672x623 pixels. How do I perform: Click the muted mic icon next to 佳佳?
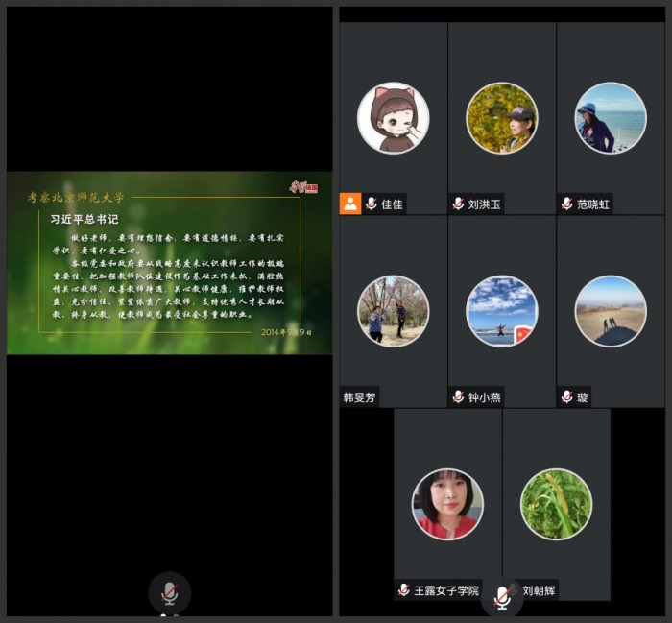pos(372,204)
